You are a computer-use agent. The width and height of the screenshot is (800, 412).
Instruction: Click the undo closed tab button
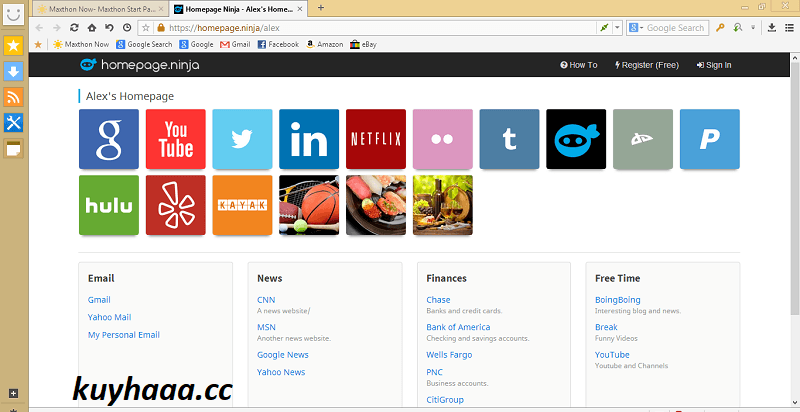click(109, 28)
